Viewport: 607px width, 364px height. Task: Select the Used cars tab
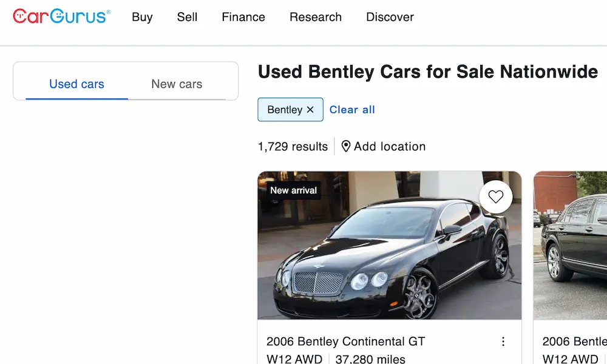[76, 84]
